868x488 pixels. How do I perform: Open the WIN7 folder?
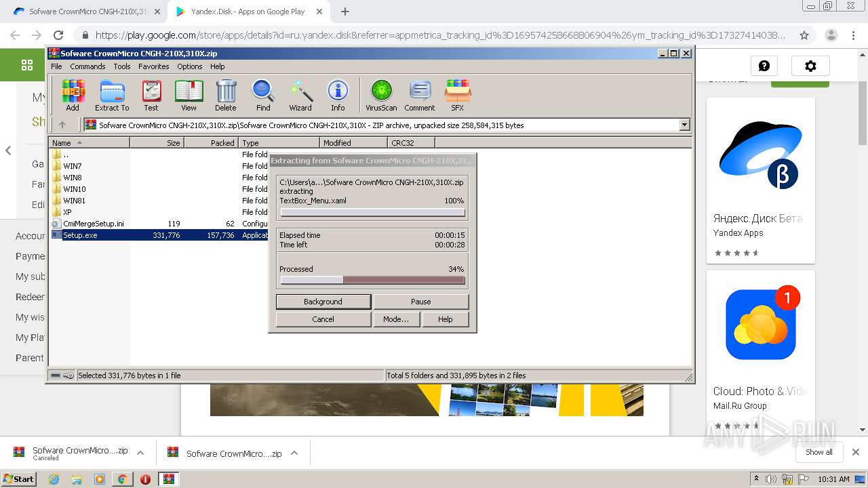73,166
